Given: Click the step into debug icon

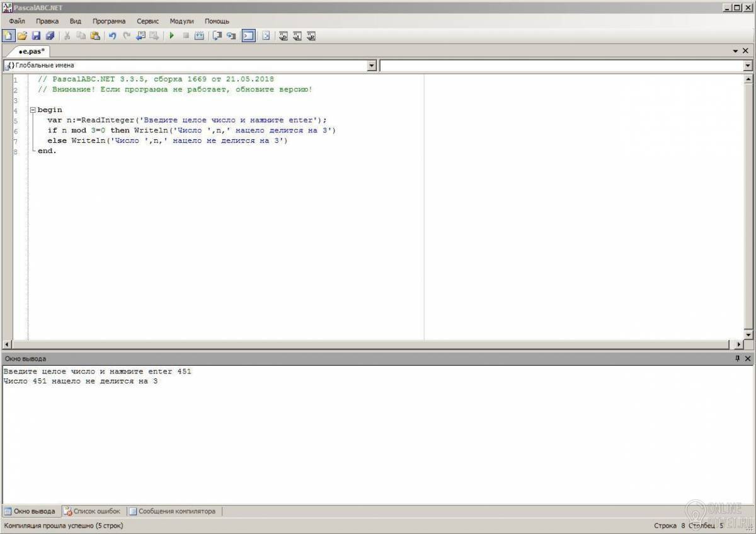Looking at the screenshot, I should click(x=231, y=36).
